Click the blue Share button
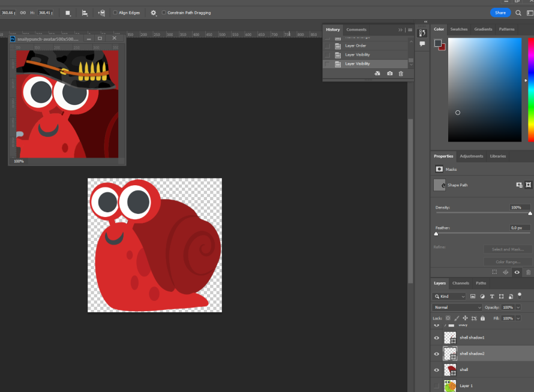 tap(500, 13)
